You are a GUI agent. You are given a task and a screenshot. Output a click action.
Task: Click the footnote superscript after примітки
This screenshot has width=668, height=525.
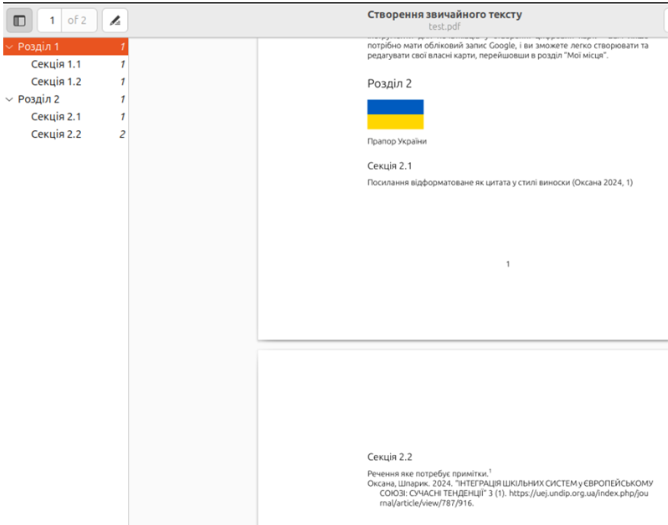pyautogui.click(x=490, y=469)
